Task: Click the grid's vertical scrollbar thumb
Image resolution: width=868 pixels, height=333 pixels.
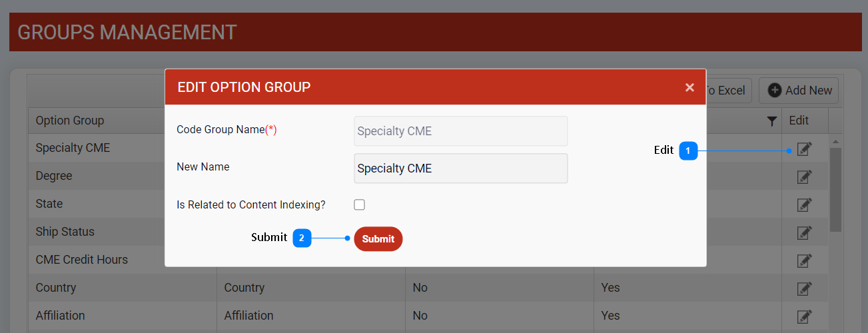Action: pos(835,190)
